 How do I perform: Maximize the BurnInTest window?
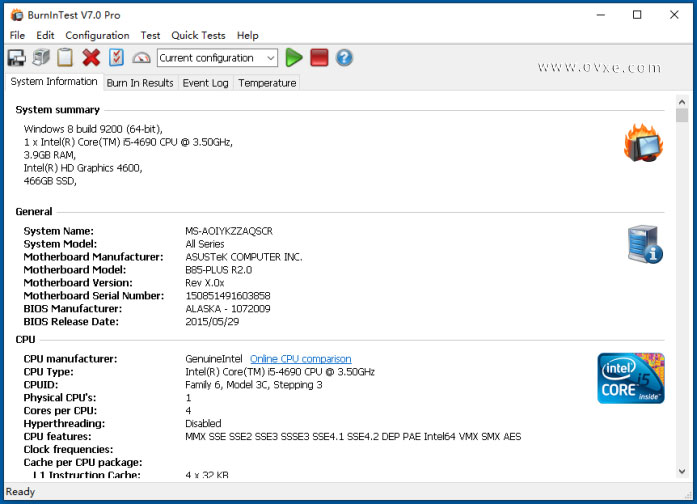click(637, 15)
